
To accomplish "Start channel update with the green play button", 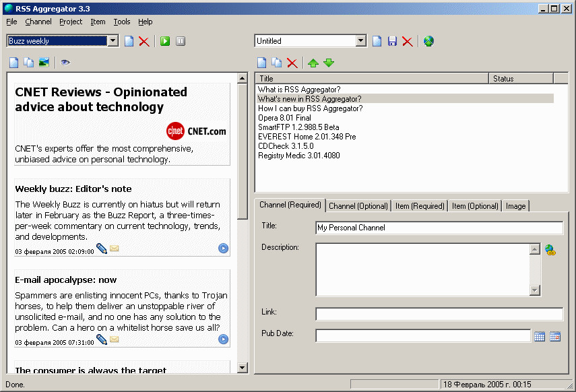I will point(165,41).
